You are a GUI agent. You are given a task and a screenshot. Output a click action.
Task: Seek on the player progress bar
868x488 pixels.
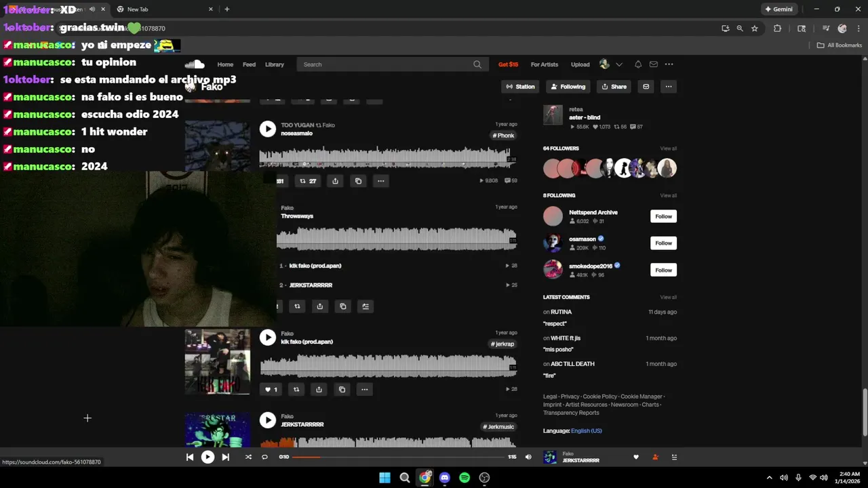(399, 457)
